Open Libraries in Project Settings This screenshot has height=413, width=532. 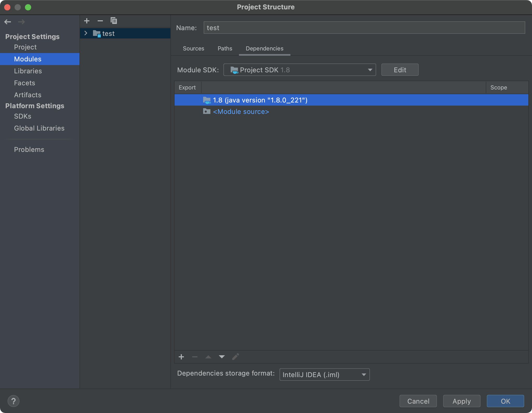(28, 71)
